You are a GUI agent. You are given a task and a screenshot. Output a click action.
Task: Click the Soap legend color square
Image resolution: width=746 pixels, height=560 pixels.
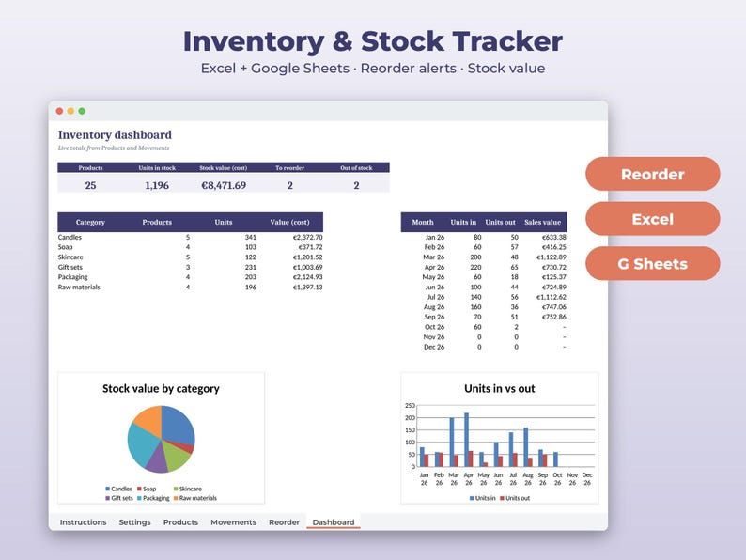(139, 489)
